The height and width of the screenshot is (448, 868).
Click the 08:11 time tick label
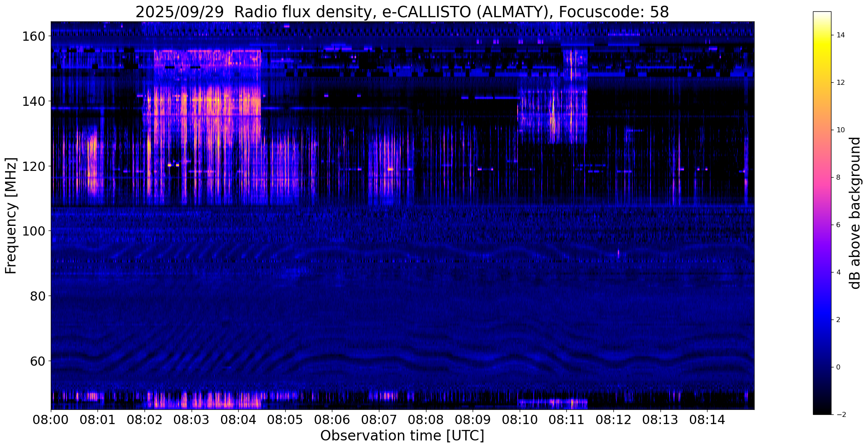coord(566,419)
